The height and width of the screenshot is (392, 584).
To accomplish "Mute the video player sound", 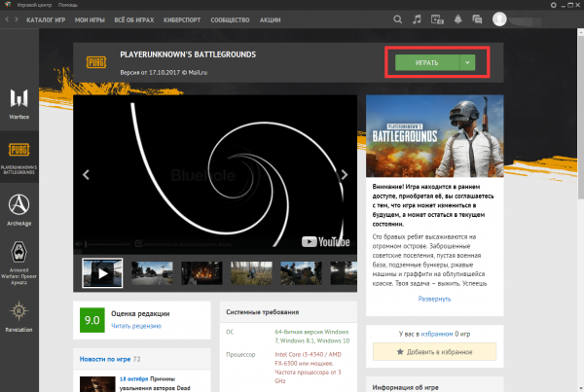I will coord(79,244).
